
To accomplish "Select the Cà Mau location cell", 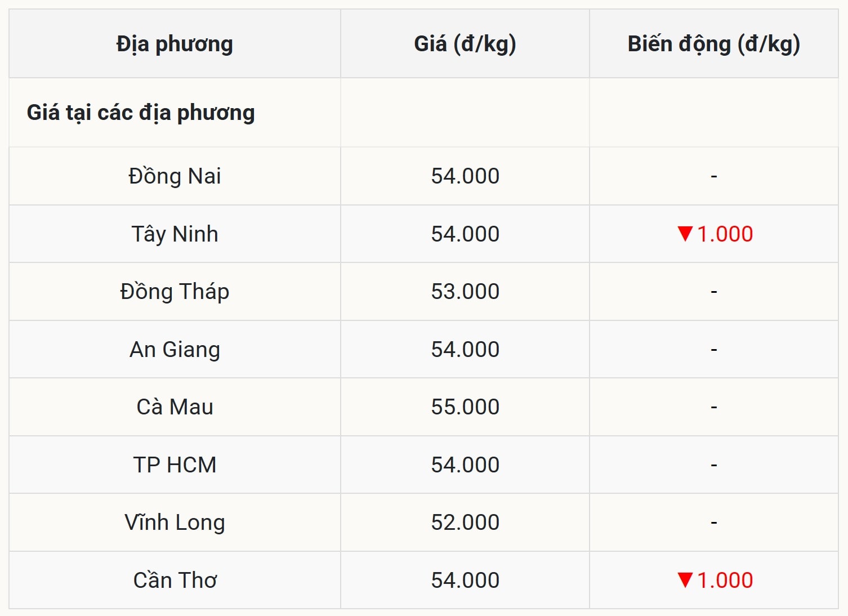I will 175,407.
